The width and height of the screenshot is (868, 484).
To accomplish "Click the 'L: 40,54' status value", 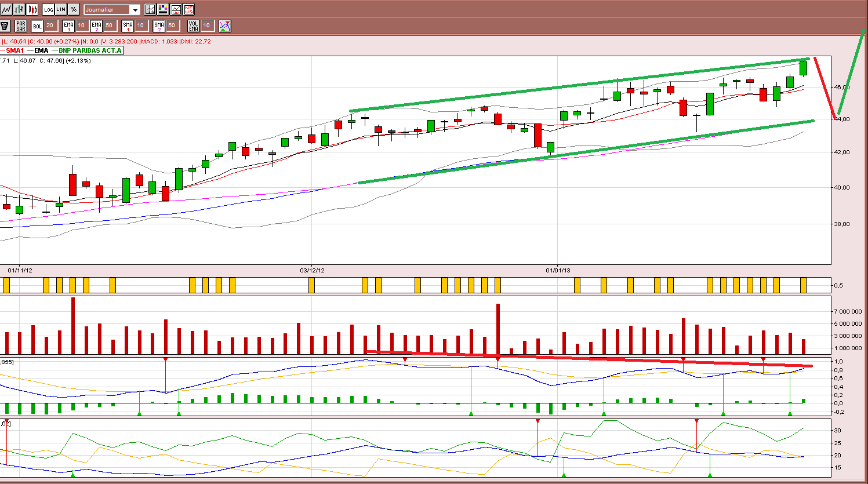I will pyautogui.click(x=14, y=42).
